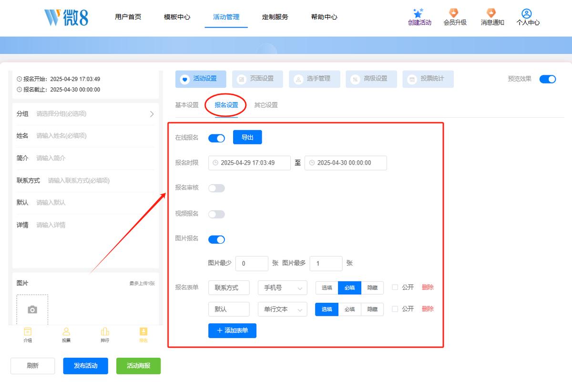Open the 个人中心 profile icon
This screenshot has width=572, height=392.
(x=526, y=13)
